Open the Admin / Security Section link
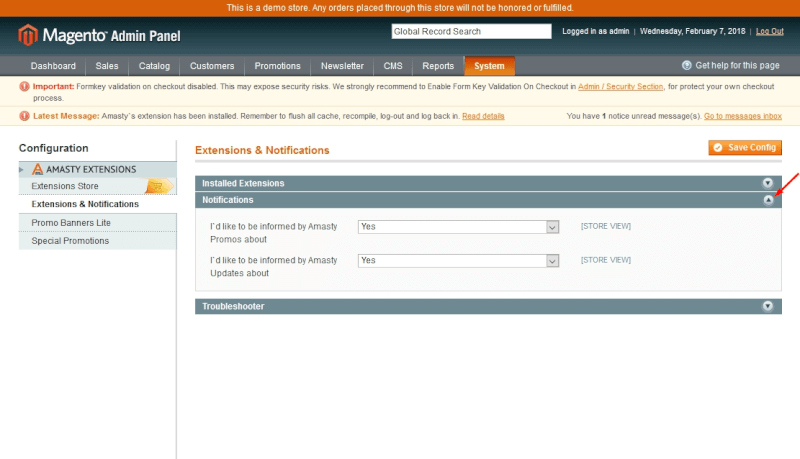Viewport: 800px width, 459px height. [x=620, y=86]
